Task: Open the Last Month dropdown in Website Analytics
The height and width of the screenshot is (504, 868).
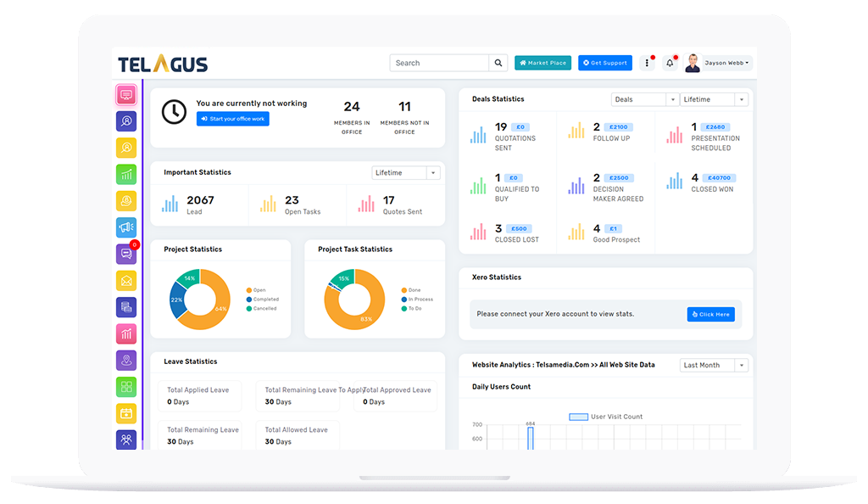Action: point(713,364)
